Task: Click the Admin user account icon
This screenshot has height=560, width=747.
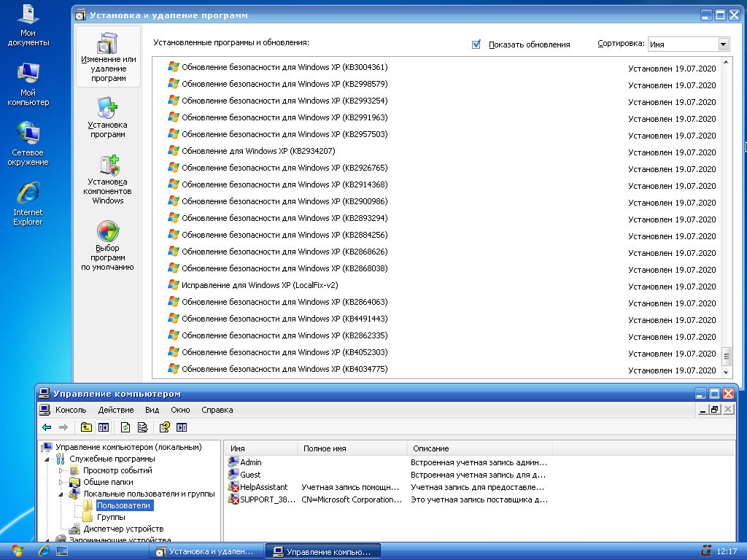Action: pyautogui.click(x=233, y=462)
